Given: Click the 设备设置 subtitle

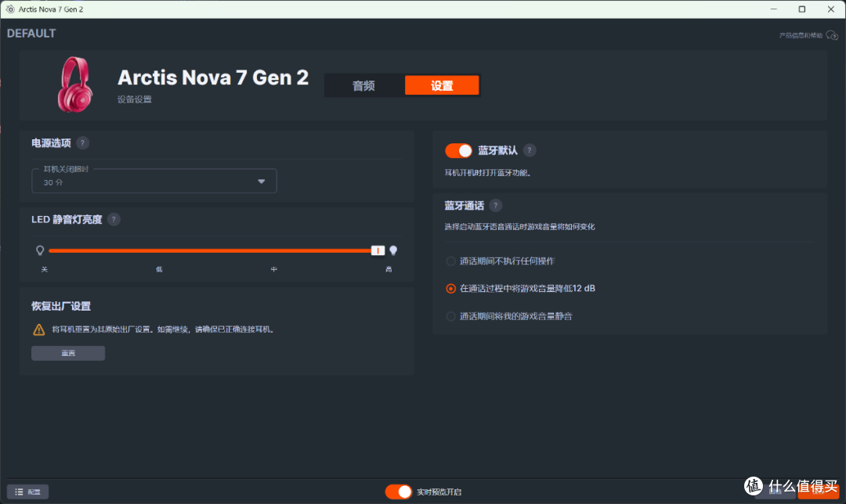Looking at the screenshot, I should tap(135, 99).
